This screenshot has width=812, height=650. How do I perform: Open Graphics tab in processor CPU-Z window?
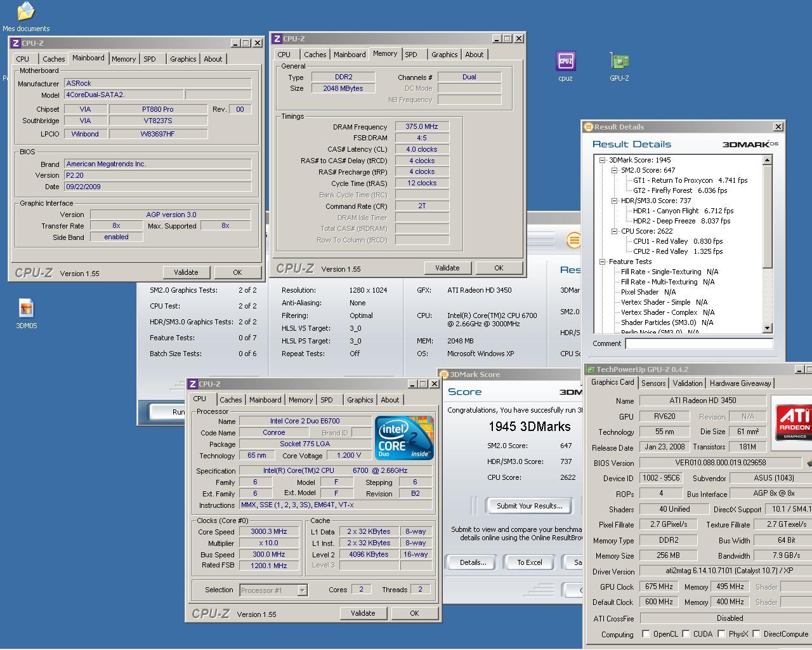pos(360,400)
